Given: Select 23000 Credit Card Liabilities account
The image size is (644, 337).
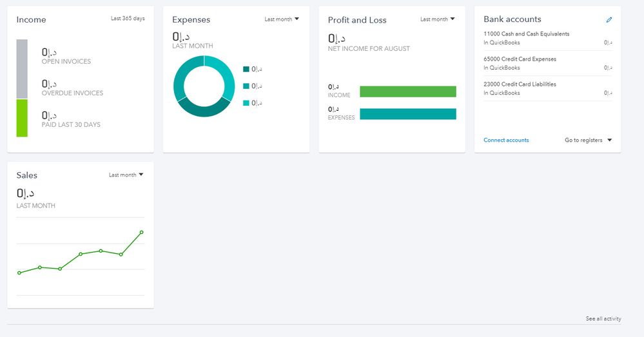Looking at the screenshot, I should click(x=520, y=84).
